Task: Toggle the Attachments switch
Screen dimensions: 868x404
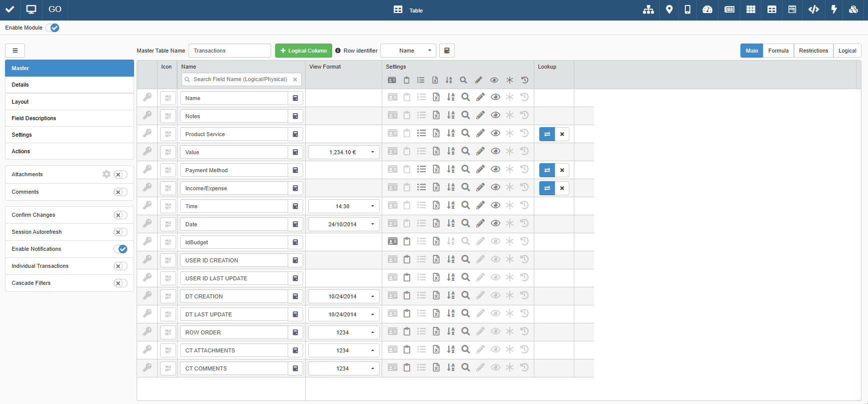Action: coord(120,174)
